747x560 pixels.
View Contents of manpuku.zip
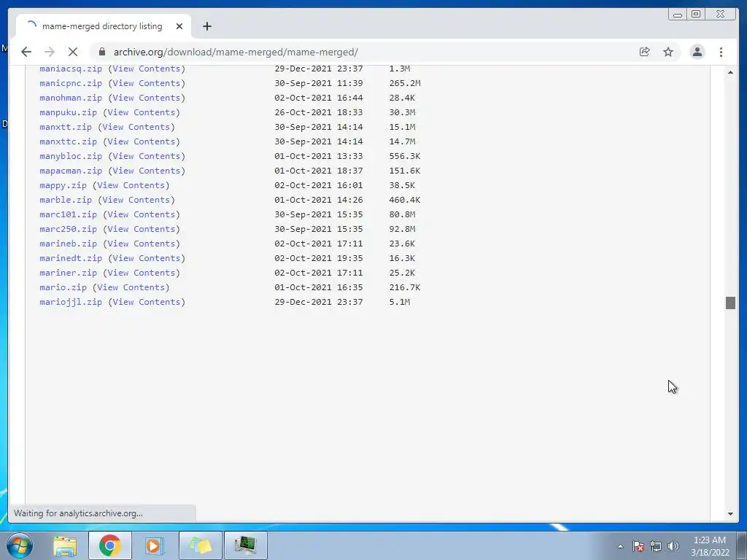(142, 112)
